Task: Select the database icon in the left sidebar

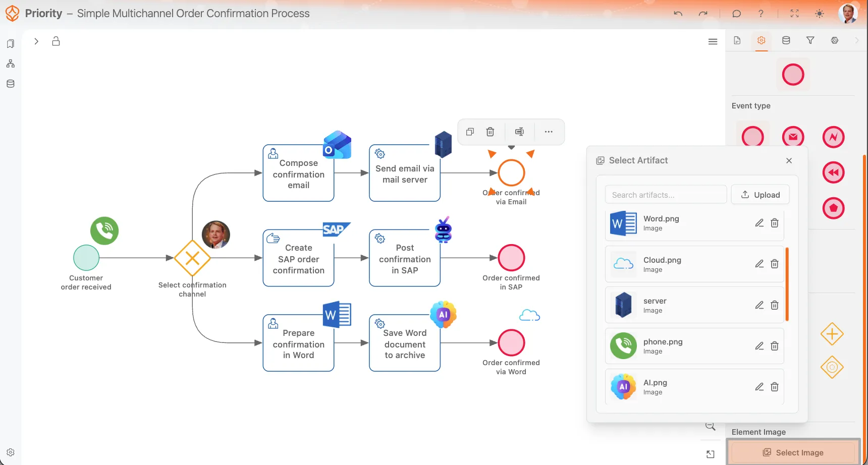Action: point(10,84)
